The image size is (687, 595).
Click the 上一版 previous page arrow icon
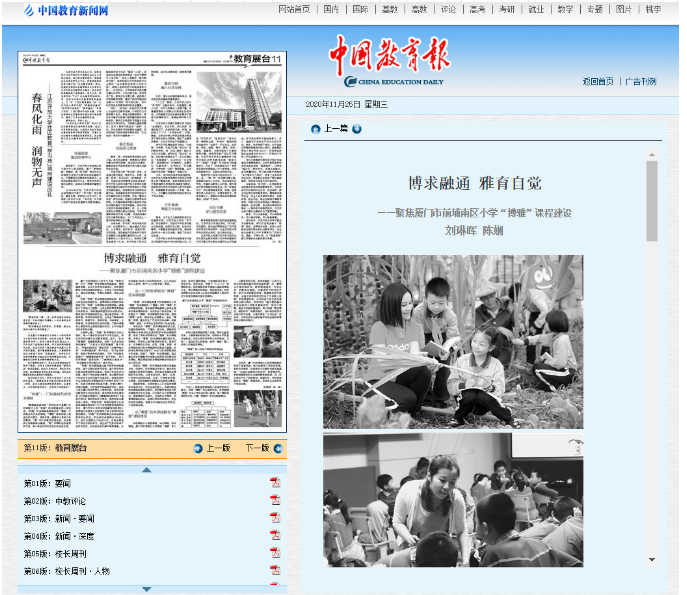click(198, 449)
